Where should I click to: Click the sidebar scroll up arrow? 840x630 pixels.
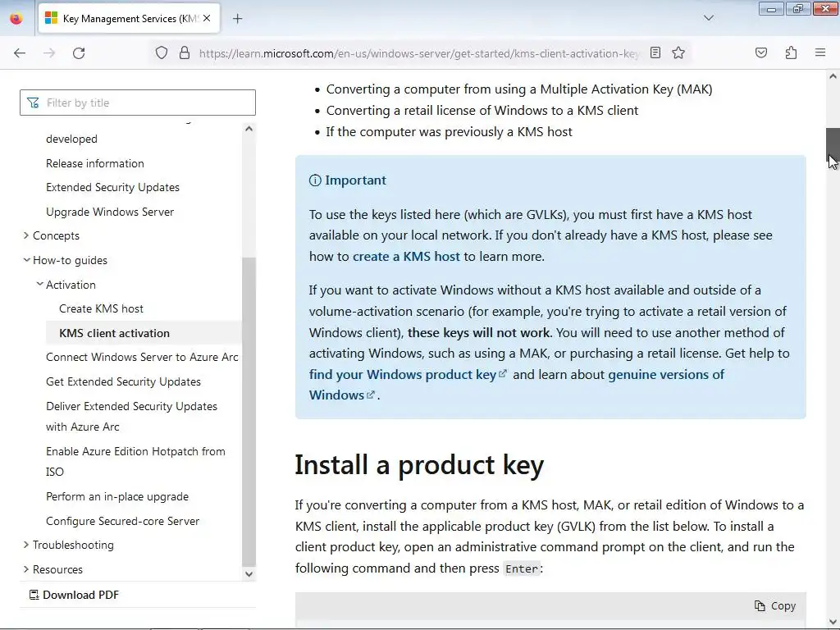249,129
